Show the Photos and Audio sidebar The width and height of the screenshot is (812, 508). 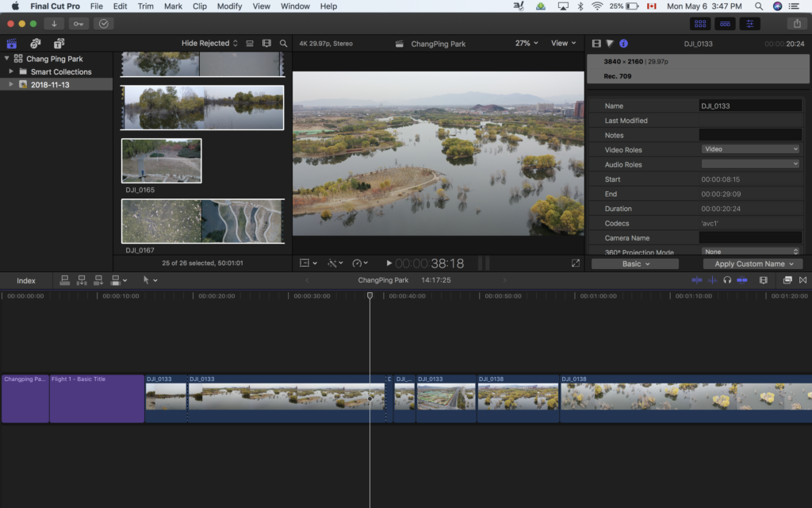coord(36,44)
